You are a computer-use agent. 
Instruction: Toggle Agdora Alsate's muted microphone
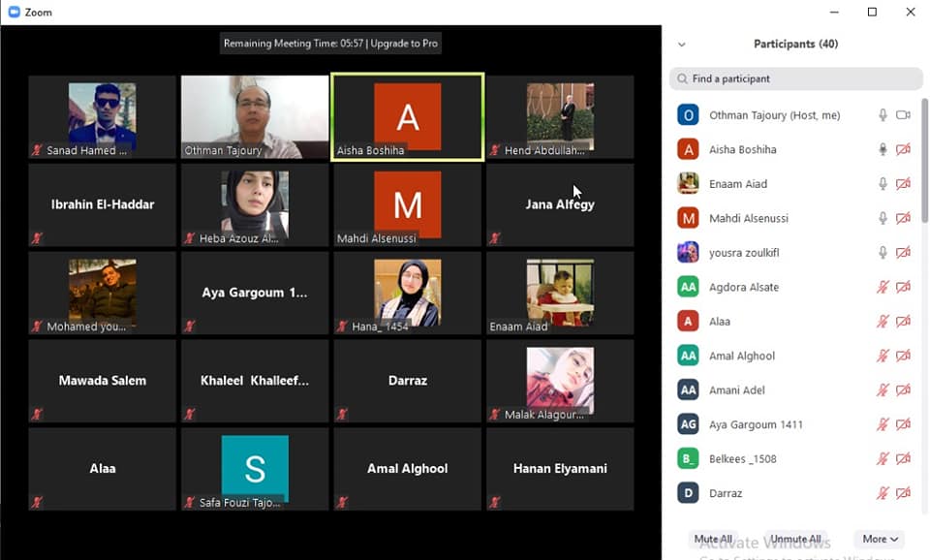point(883,287)
